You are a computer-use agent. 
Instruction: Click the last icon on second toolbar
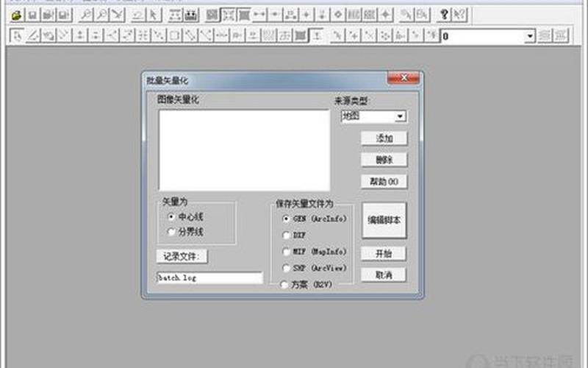561,35
